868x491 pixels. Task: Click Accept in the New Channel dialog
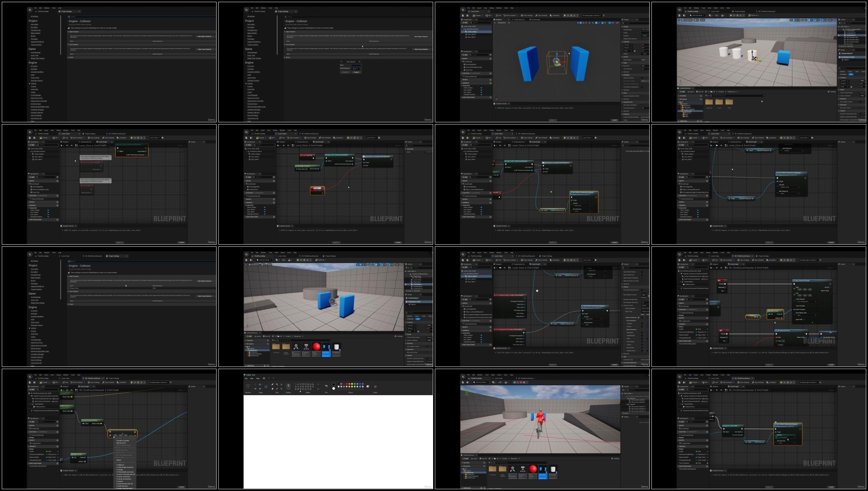tap(345, 72)
